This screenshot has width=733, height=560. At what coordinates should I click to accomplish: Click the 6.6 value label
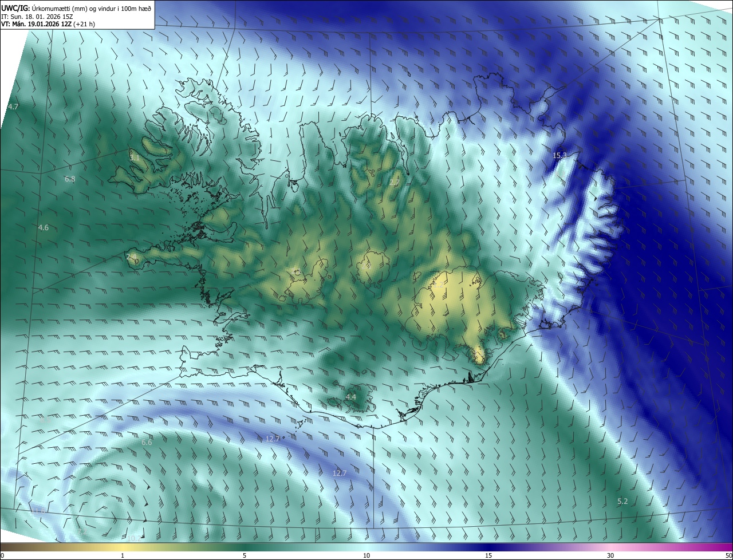pyautogui.click(x=147, y=442)
